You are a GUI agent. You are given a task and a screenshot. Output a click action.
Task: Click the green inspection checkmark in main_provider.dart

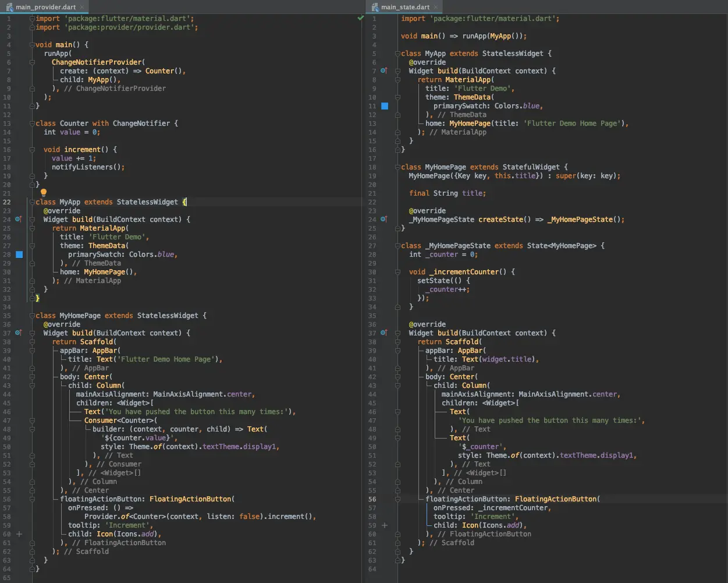[x=361, y=18]
